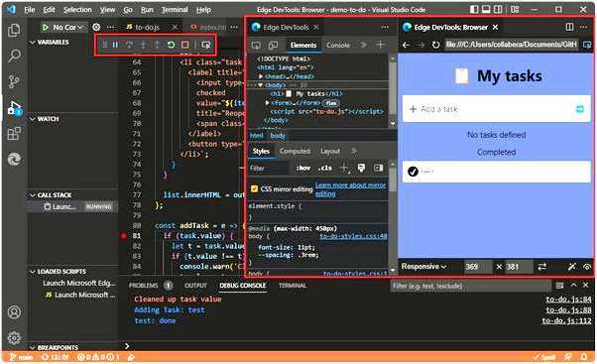Add new tool tab with plus in DevTools
Viewport: 597px width, 364px height.
[380, 45]
